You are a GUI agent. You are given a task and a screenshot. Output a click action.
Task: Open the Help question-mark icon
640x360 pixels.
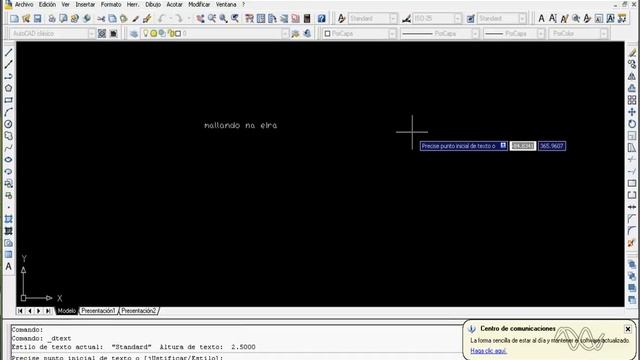click(322, 18)
